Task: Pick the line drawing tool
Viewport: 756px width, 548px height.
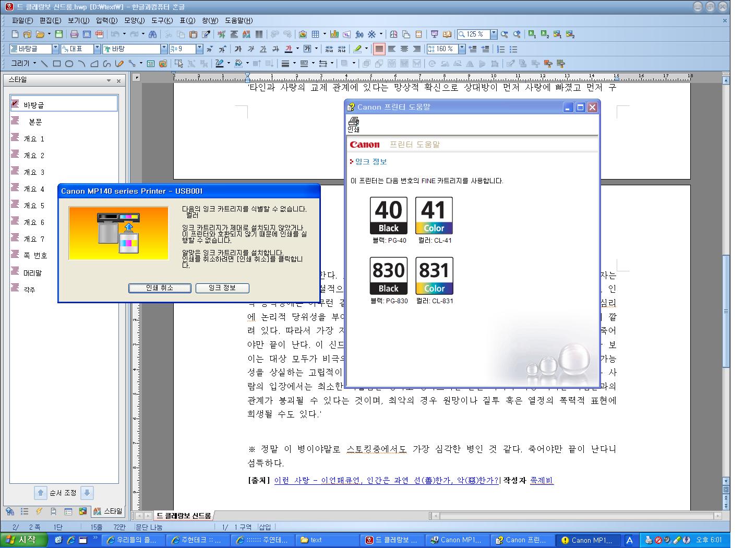Action: [x=44, y=64]
